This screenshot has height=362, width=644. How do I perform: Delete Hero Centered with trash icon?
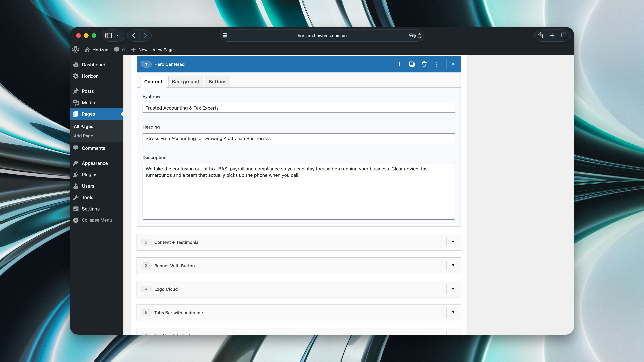(424, 64)
